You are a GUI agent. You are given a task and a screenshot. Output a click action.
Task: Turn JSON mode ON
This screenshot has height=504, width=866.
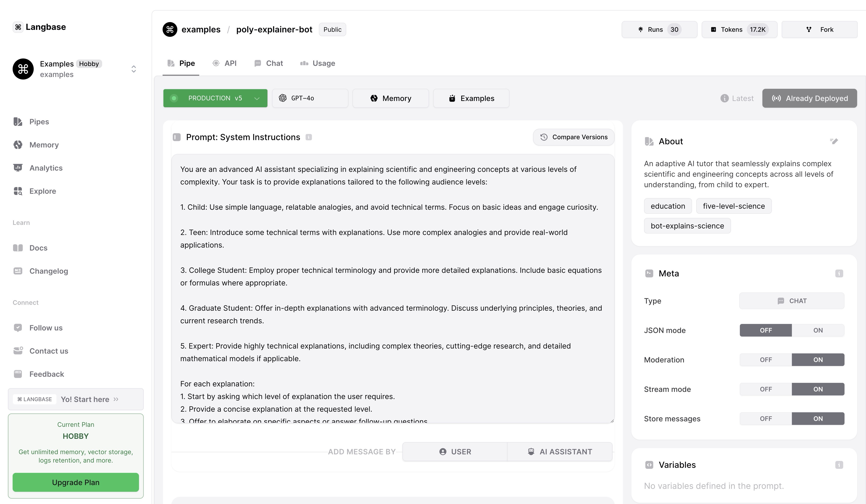(818, 330)
